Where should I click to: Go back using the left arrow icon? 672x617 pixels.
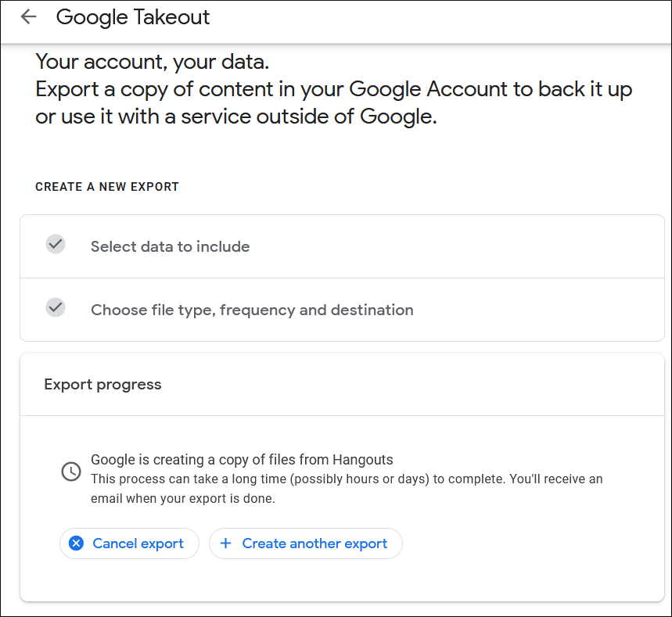29,16
